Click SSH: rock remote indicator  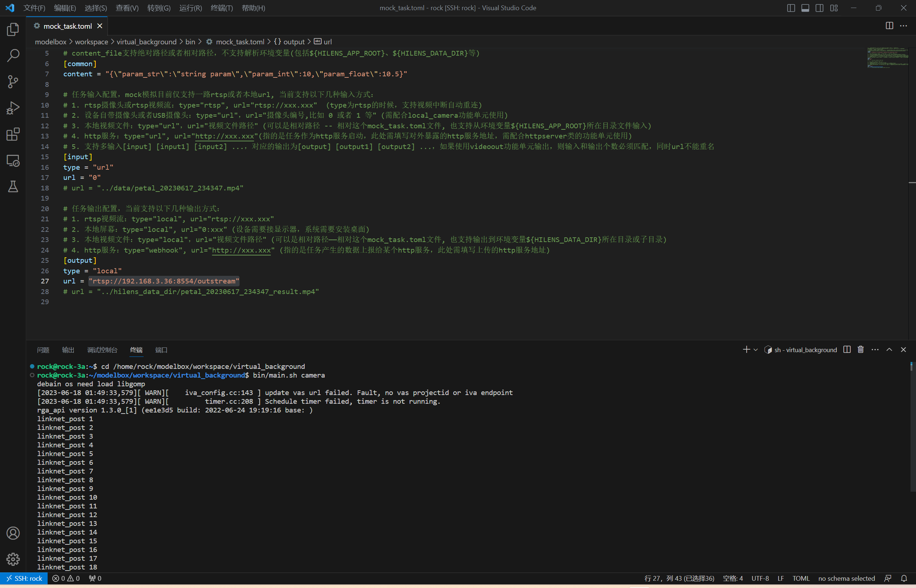(24, 579)
